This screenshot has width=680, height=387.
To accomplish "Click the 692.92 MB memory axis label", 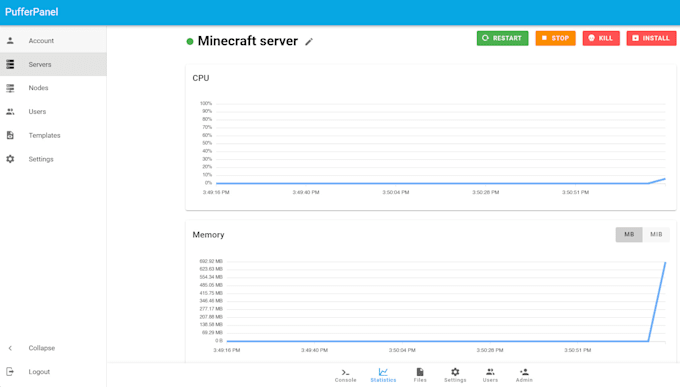I will pyautogui.click(x=211, y=261).
